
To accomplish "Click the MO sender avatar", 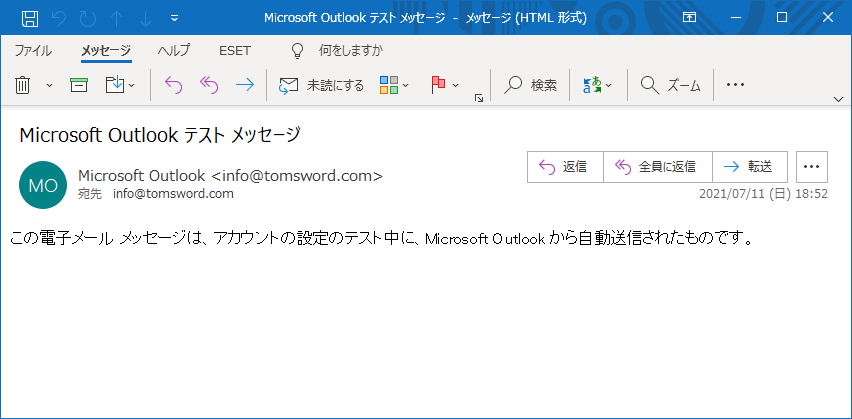I will 43,185.
